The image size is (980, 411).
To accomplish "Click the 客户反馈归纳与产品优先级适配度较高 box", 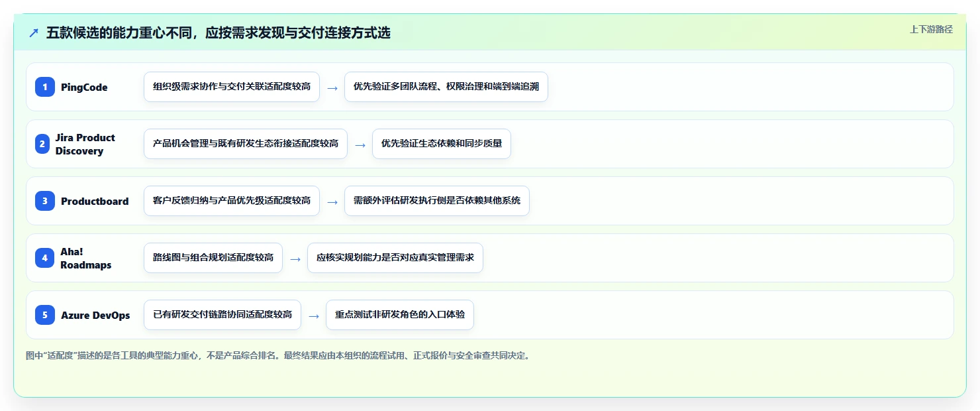I will click(232, 201).
